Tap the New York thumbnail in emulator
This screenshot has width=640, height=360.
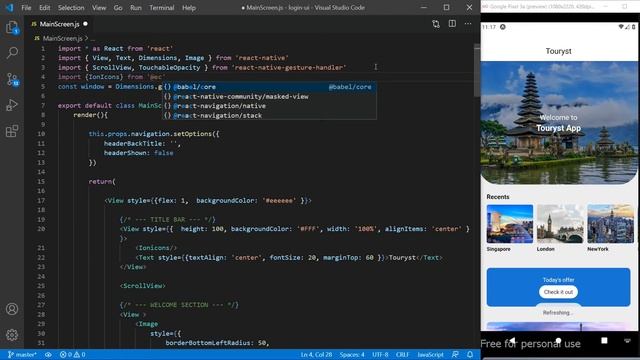[611, 224]
